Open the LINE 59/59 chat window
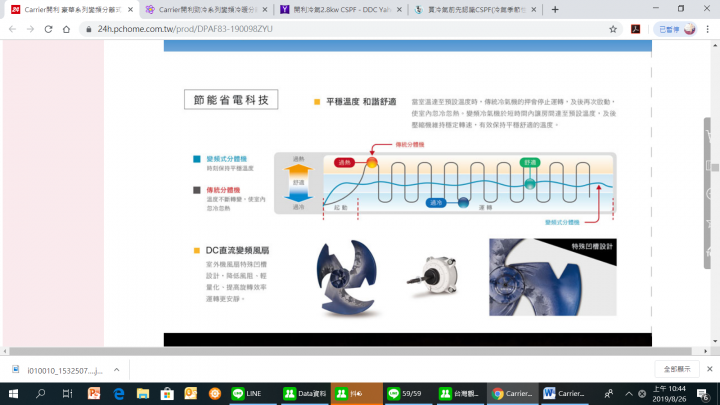Screen dimensions: 720x405 pos(409,394)
